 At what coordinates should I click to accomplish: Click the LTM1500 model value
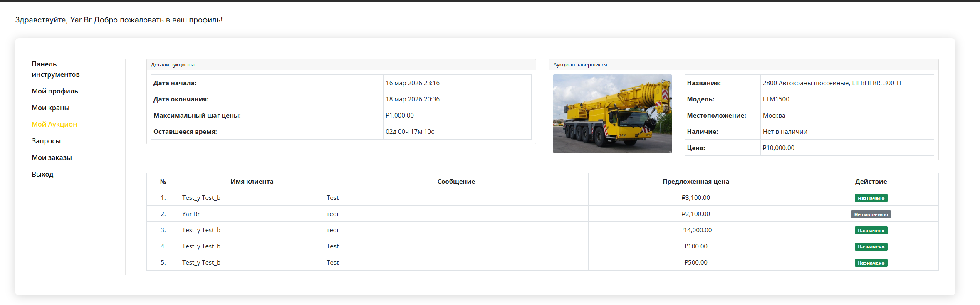coord(776,99)
